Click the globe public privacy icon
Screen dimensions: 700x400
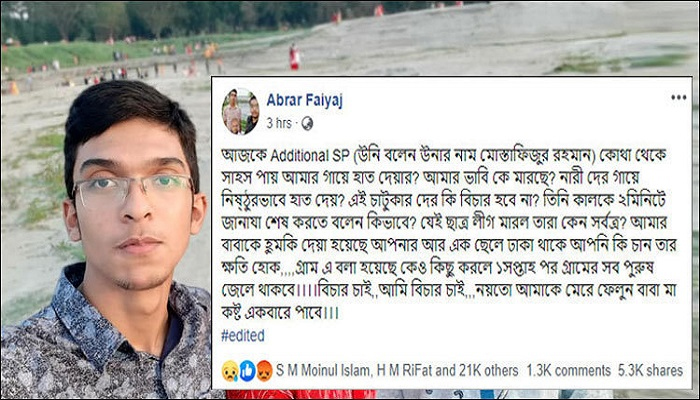307,124
